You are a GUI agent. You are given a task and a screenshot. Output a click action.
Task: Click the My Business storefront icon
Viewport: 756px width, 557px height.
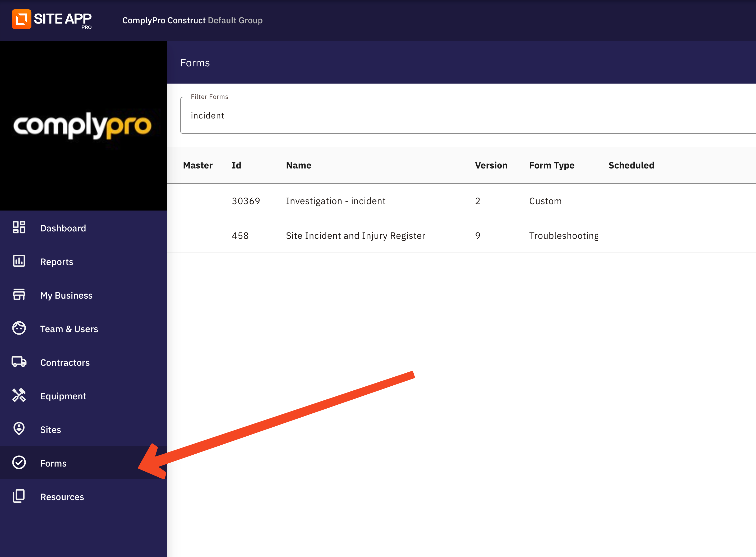tap(19, 294)
